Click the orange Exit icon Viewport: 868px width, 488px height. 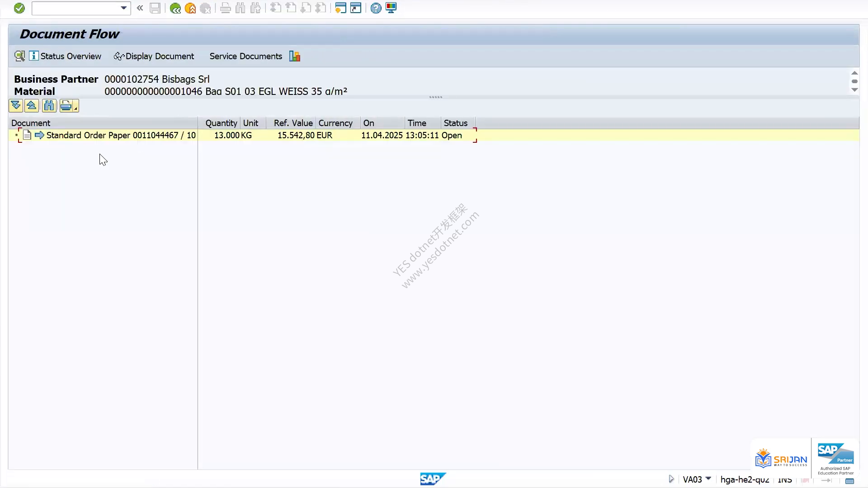pyautogui.click(x=190, y=8)
